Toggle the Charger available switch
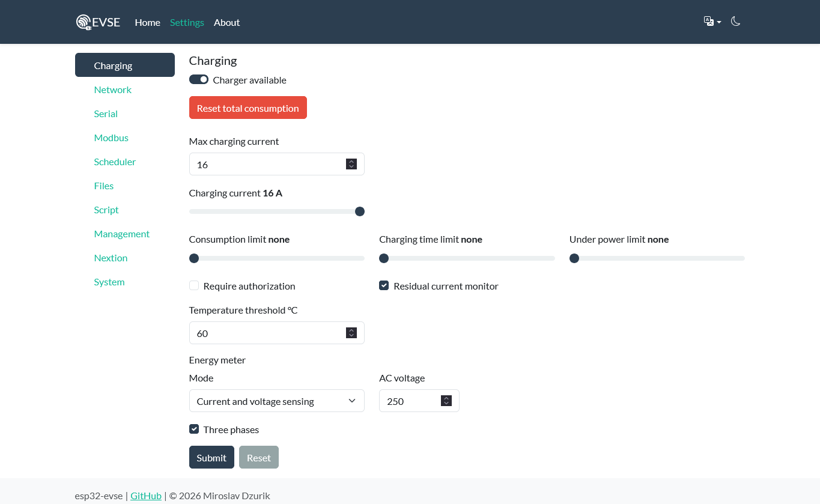 point(199,79)
